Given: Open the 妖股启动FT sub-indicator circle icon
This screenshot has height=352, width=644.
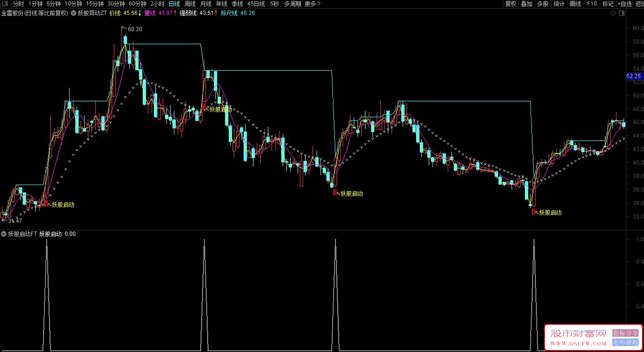Looking at the screenshot, I should [4, 234].
